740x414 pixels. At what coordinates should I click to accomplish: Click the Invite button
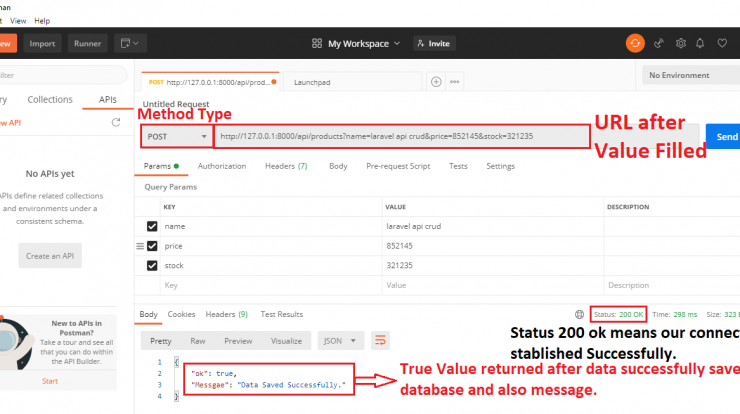tap(434, 43)
